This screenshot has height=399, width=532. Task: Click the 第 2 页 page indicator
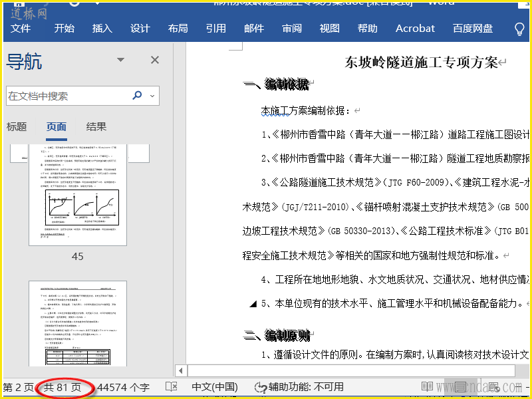click(x=19, y=387)
